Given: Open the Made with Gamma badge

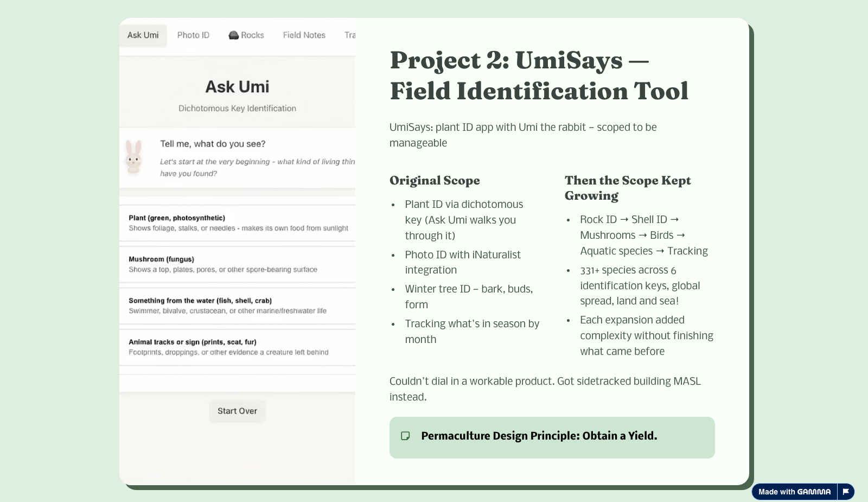Looking at the screenshot, I should [x=794, y=492].
